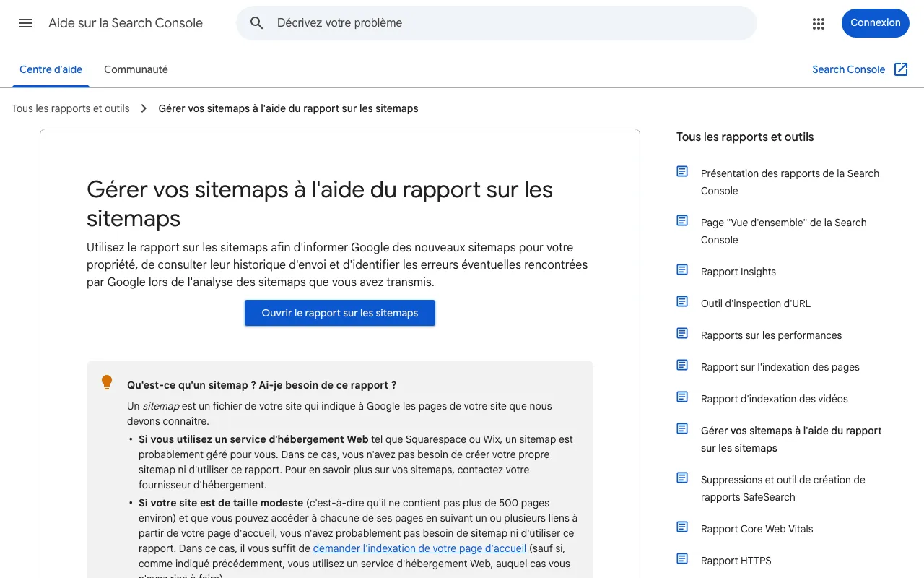This screenshot has width=924, height=578.
Task: Click the current page breadcrumb Gérer vos sitemaps
Action: click(289, 108)
